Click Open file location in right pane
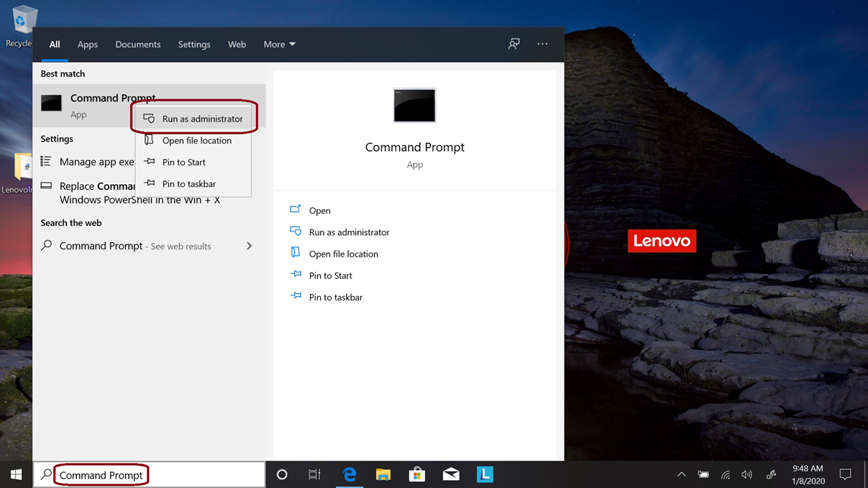868x488 pixels. (x=334, y=253)
